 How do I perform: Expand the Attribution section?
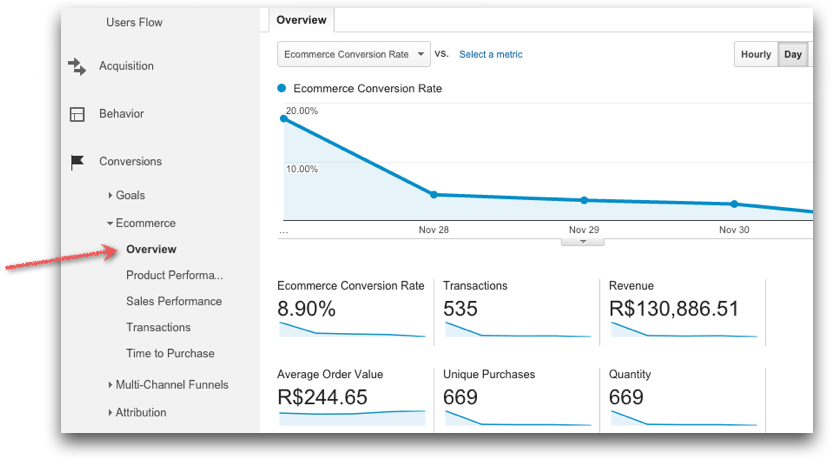tap(140, 412)
